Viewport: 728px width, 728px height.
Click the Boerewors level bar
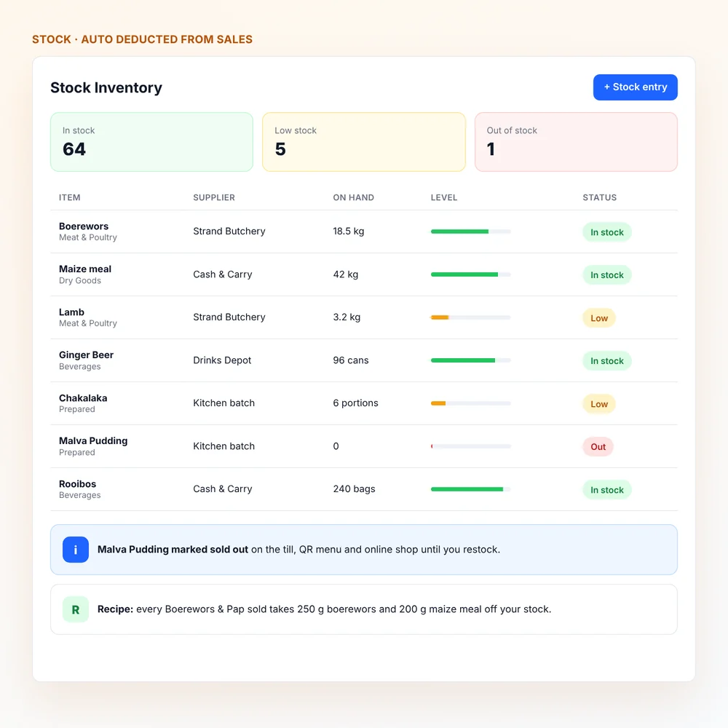click(x=471, y=232)
